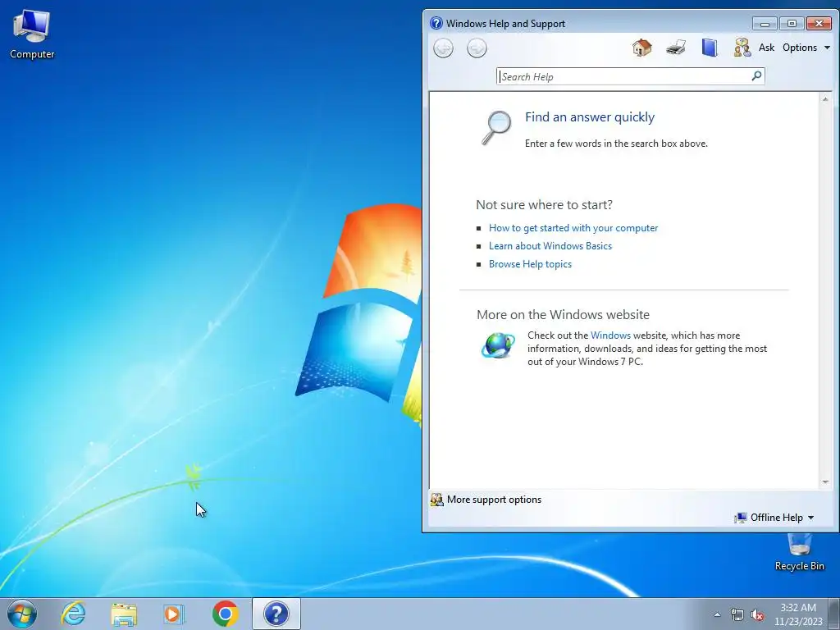Go back in Help and Support

click(x=443, y=48)
